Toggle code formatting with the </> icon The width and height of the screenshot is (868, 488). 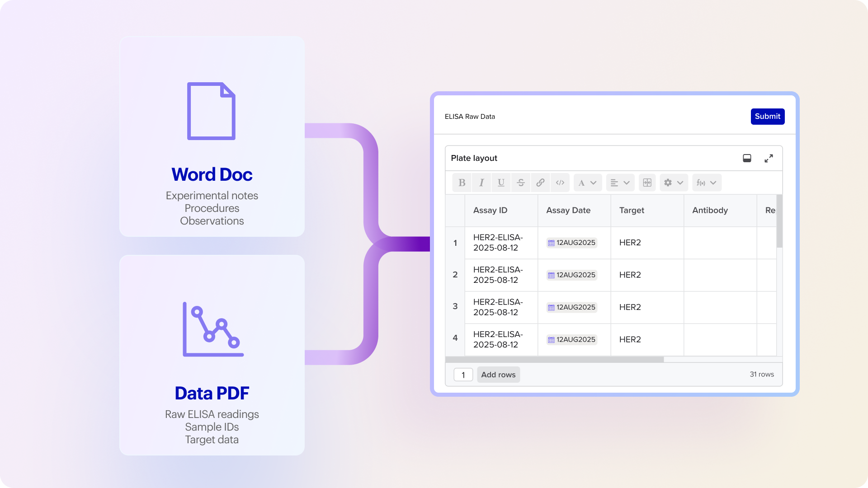pyautogui.click(x=560, y=183)
